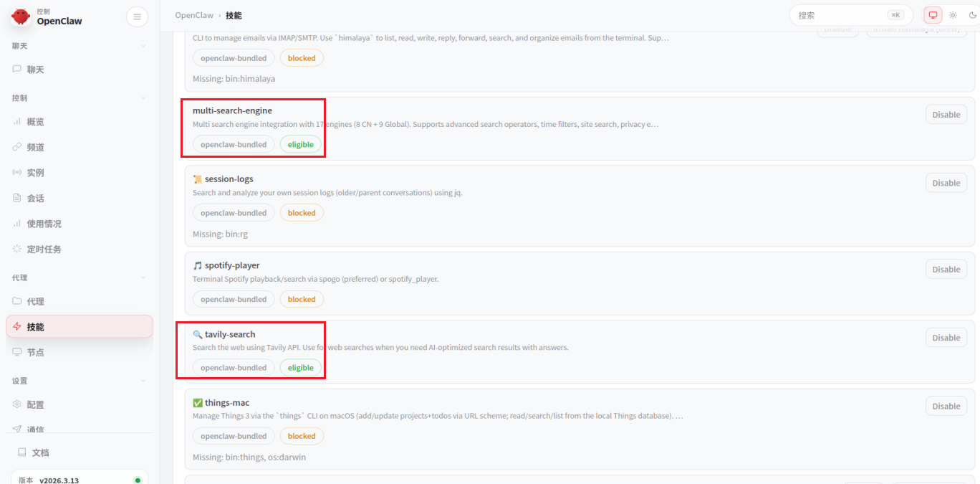
Task: Disable the session-logs skill
Action: point(946,183)
